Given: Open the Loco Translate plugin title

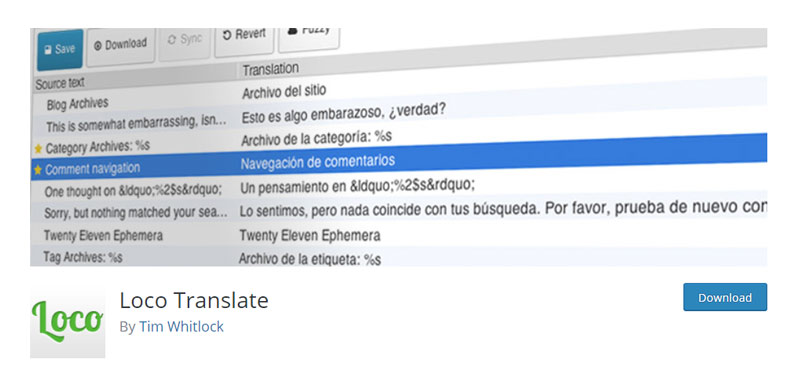Looking at the screenshot, I should point(194,300).
